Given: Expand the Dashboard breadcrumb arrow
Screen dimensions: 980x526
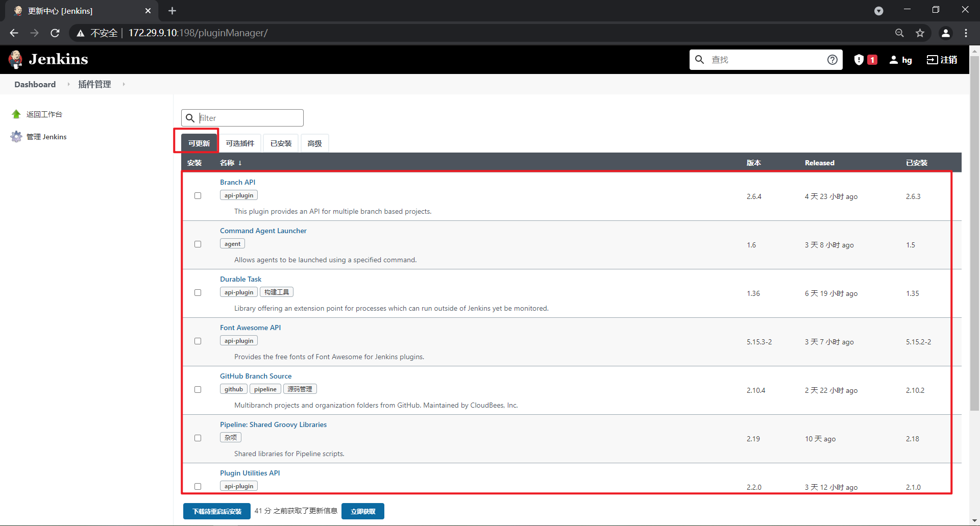Looking at the screenshot, I should click(68, 84).
